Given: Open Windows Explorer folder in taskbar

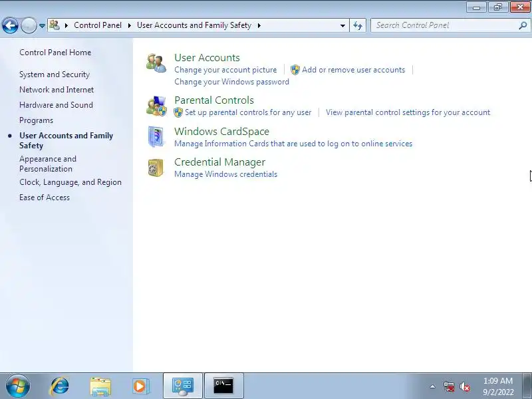Looking at the screenshot, I should tap(100, 386).
